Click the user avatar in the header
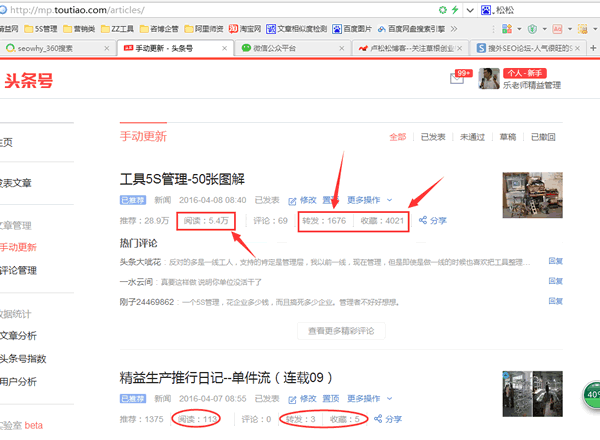Screen dimensions: 600x440 click(489, 79)
